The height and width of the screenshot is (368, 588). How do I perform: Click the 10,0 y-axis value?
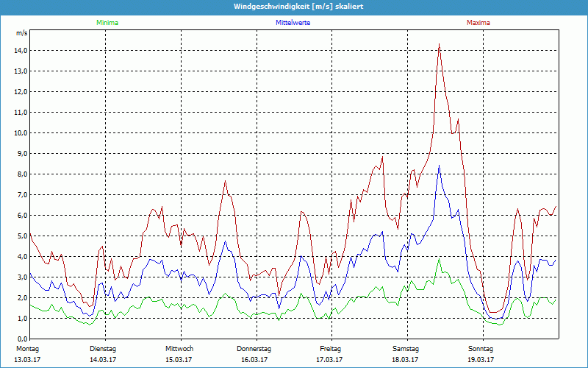21,133
